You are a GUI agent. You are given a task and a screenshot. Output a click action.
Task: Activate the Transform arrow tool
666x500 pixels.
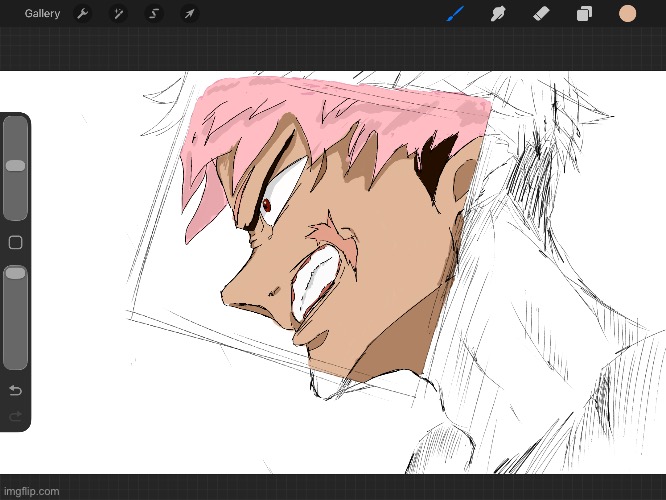coord(188,14)
